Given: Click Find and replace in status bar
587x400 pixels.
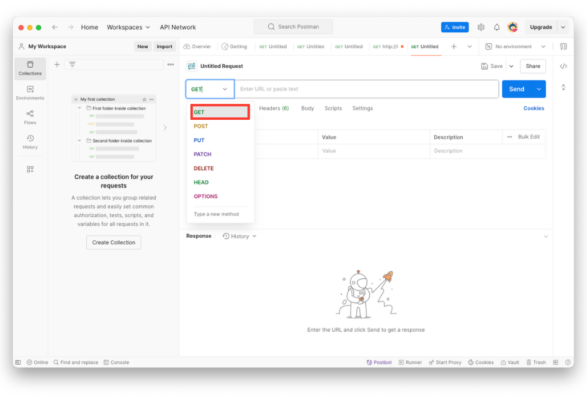Looking at the screenshot, I should [x=76, y=362].
